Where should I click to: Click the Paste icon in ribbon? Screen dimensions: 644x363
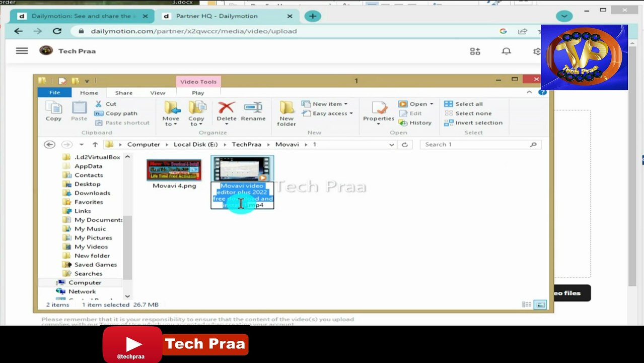79,111
